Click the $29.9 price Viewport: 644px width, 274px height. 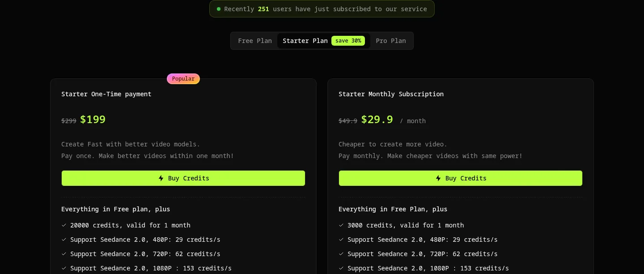377,120
